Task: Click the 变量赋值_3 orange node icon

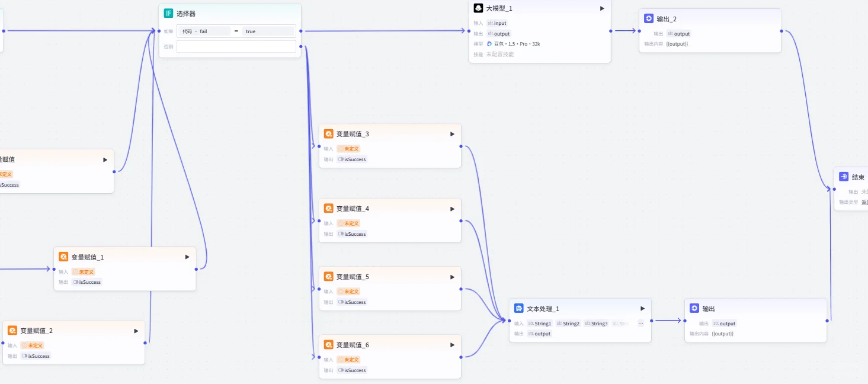Action: [x=328, y=134]
